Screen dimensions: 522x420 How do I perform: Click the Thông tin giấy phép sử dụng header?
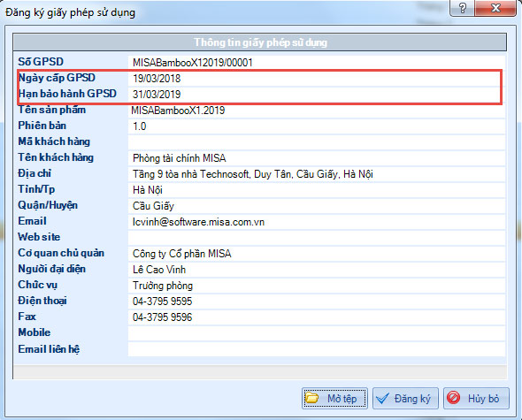pos(260,42)
